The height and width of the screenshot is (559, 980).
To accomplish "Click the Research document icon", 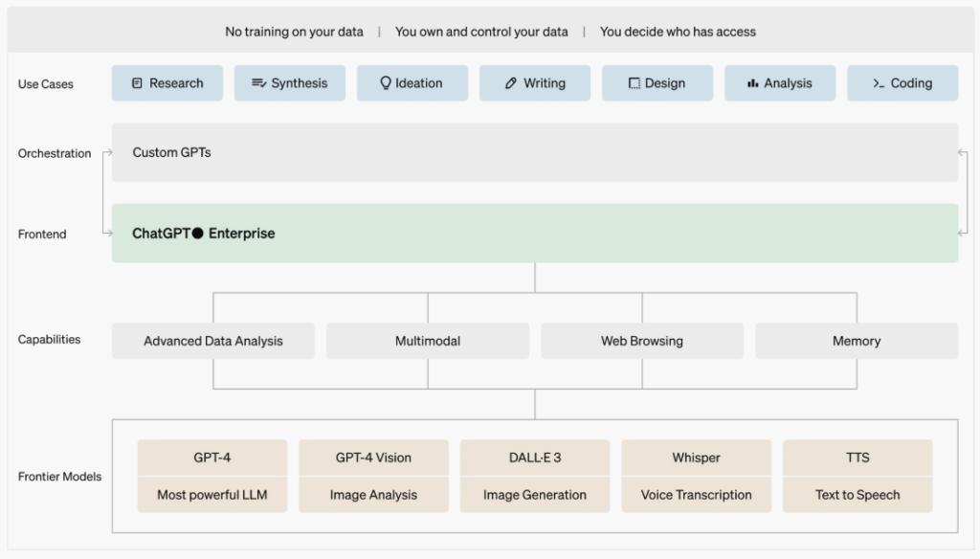I will [137, 83].
